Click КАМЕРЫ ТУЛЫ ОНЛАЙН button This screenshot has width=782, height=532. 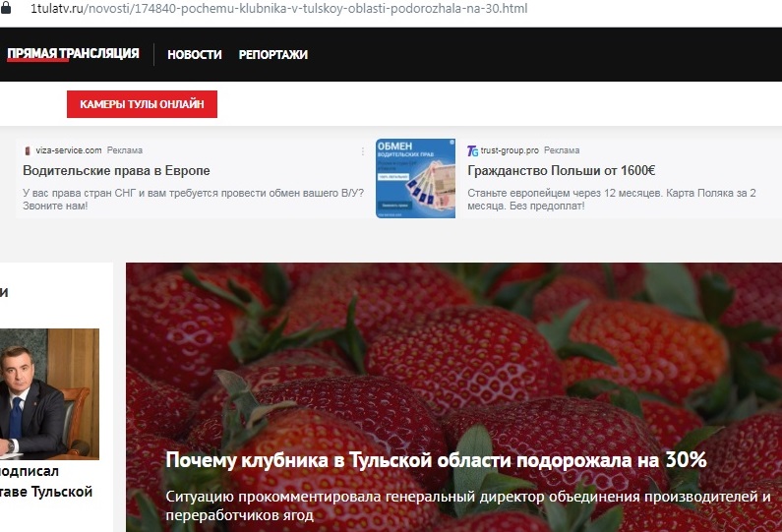pos(142,104)
